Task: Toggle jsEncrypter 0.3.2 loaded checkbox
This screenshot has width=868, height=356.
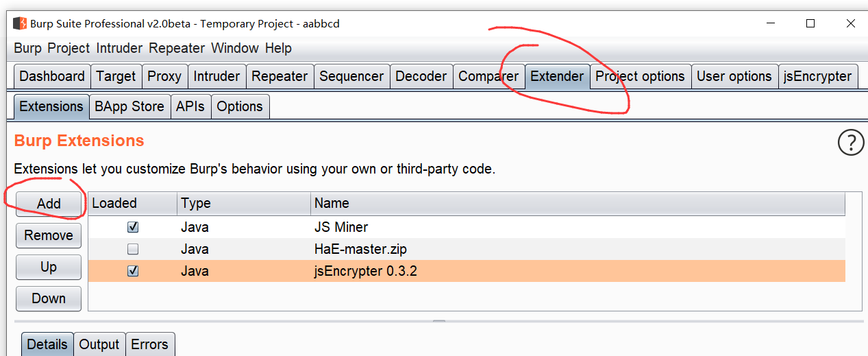Action: pos(133,271)
